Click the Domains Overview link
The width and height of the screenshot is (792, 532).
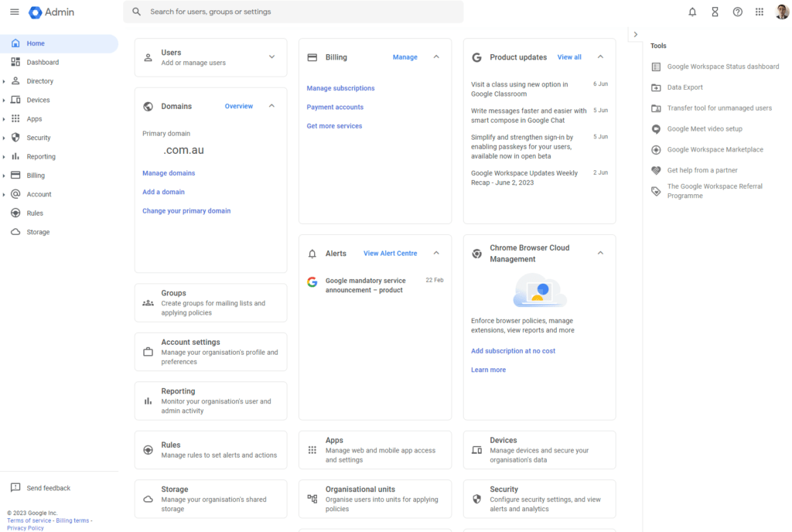tap(239, 106)
